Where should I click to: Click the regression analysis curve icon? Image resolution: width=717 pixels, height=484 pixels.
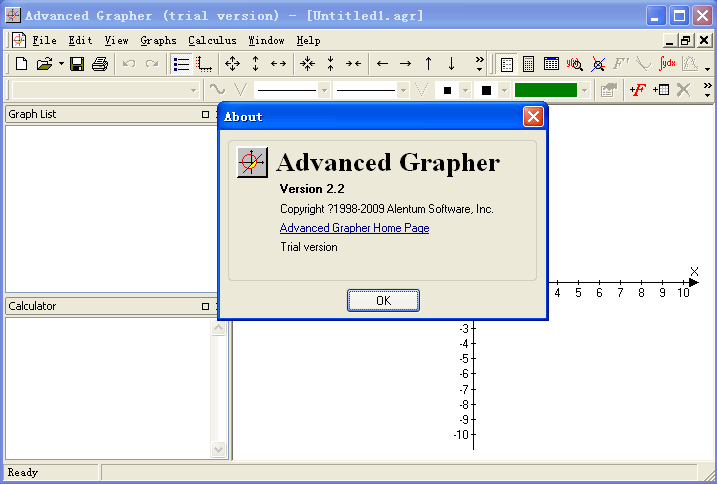[x=690, y=64]
